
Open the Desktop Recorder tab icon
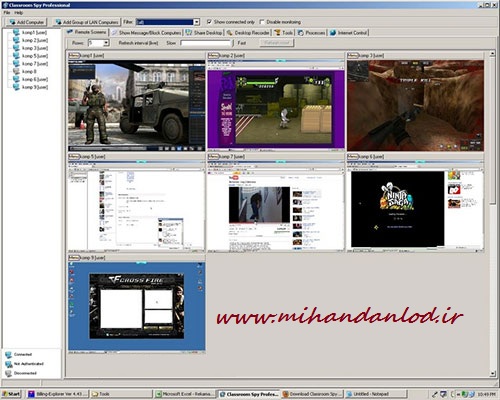pos(230,33)
